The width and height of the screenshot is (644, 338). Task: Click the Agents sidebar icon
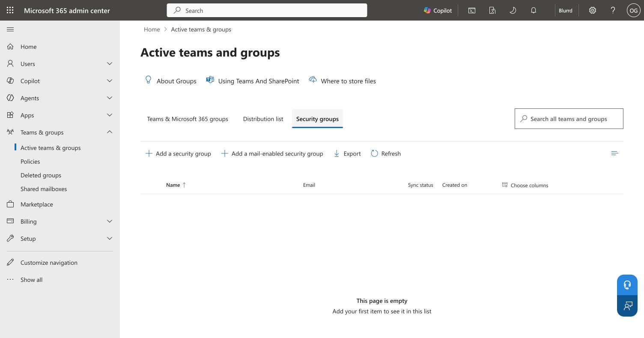[10, 98]
